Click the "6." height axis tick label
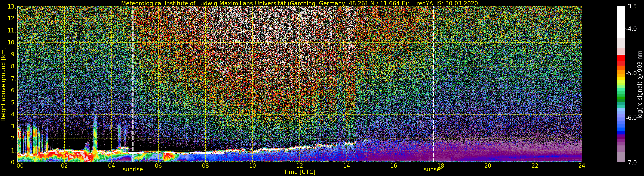The width and height of the screenshot is (644, 176). (x=13, y=90)
